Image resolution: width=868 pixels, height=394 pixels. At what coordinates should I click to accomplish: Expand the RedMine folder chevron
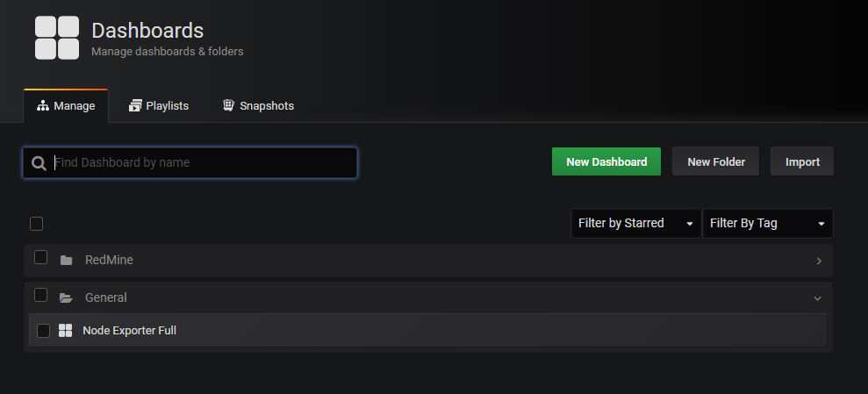[819, 261]
